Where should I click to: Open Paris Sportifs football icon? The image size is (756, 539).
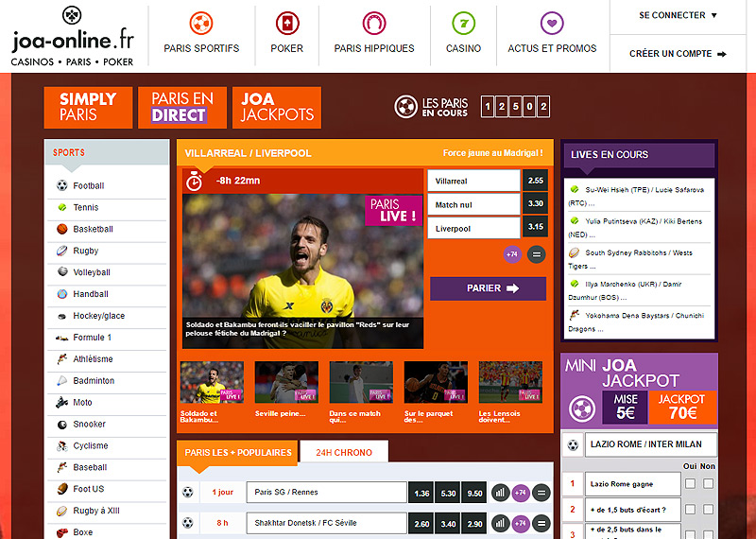pos(201,23)
